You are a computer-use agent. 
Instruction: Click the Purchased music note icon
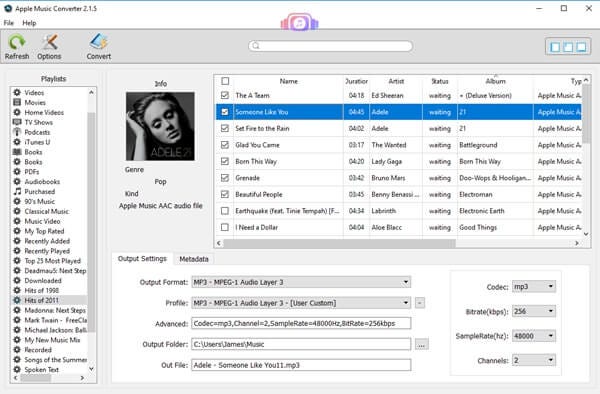[17, 191]
